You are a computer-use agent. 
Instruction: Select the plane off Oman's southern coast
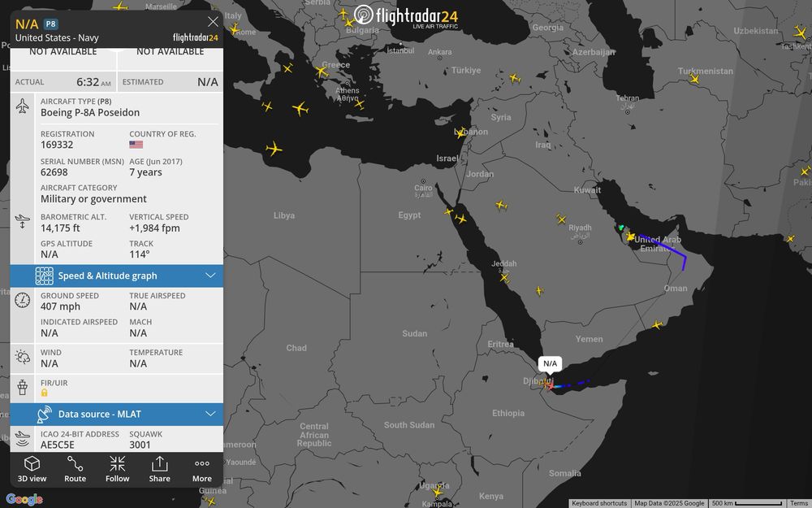(x=657, y=325)
